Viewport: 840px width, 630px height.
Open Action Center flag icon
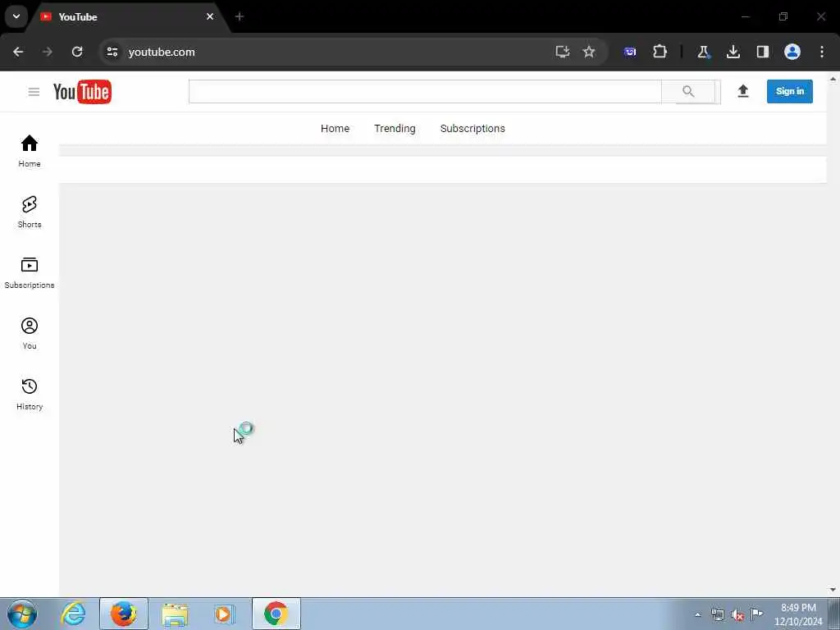[x=756, y=614]
